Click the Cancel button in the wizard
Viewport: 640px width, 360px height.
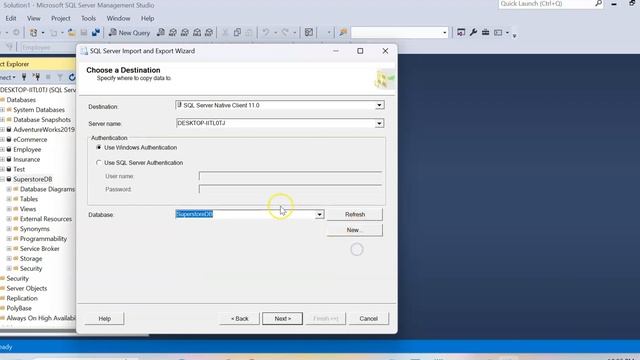pos(369,318)
